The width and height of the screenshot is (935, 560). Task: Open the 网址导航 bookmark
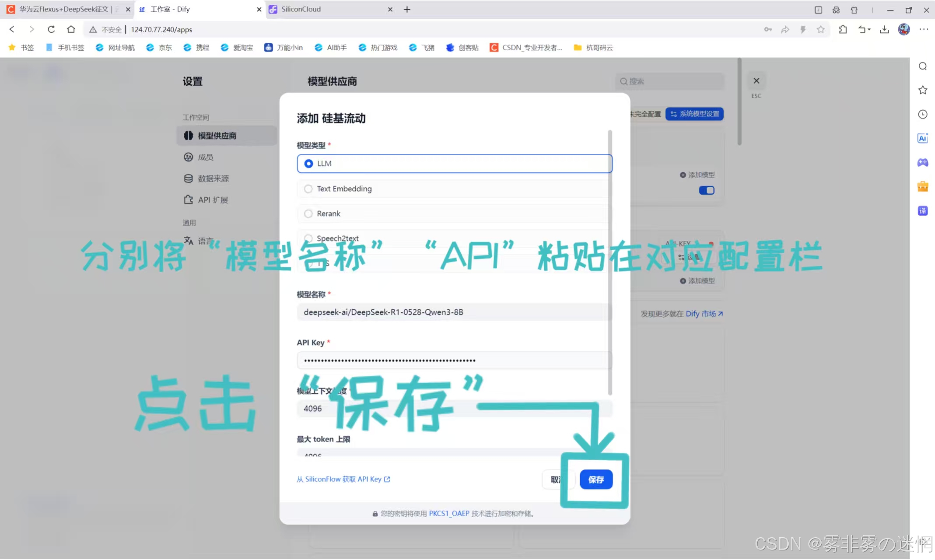[116, 47]
